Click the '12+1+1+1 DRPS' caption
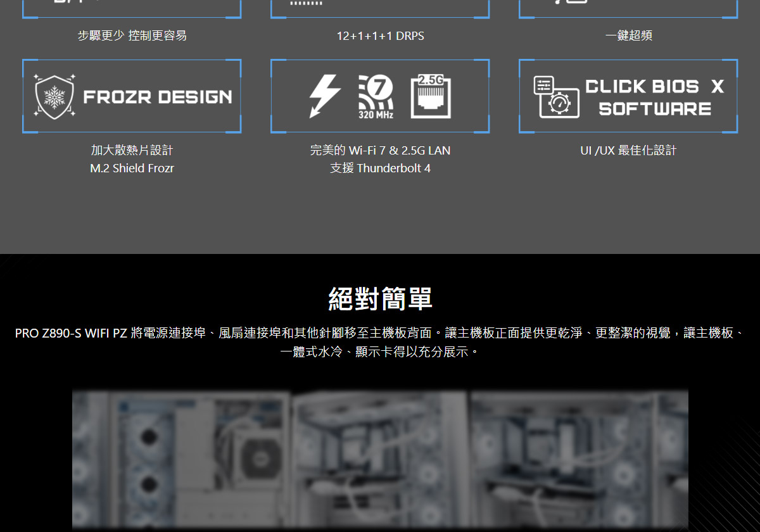 point(380,36)
